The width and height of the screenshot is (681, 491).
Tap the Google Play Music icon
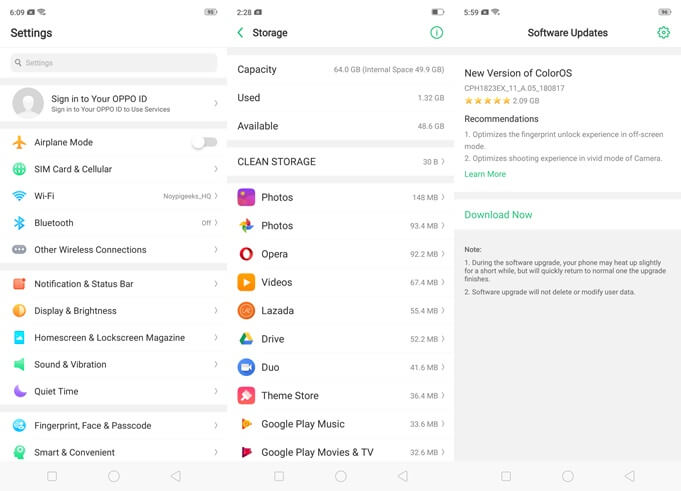(x=246, y=424)
